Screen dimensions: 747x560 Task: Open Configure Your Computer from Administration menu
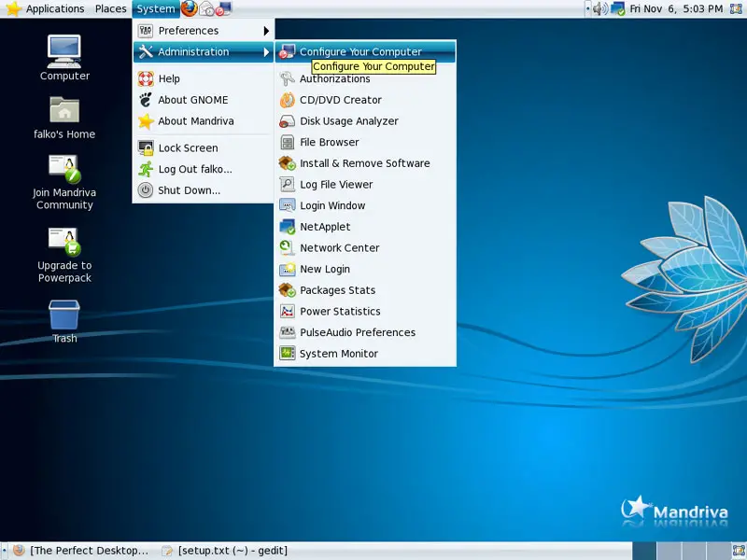(365, 51)
